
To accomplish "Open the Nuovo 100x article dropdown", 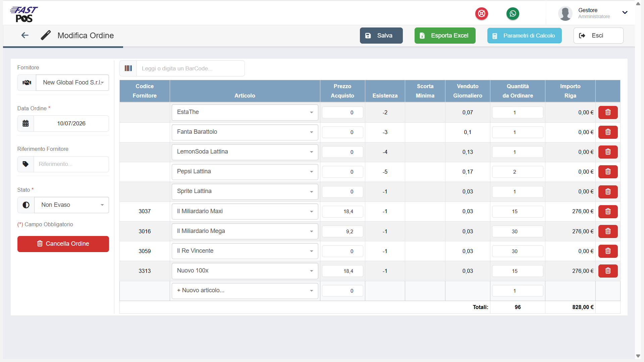I will (245, 271).
